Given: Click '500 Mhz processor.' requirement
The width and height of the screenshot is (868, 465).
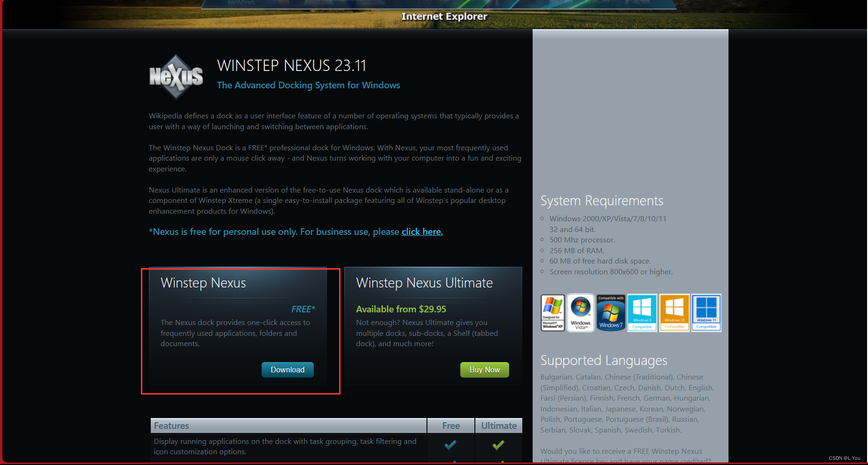Looking at the screenshot, I should (x=582, y=240).
